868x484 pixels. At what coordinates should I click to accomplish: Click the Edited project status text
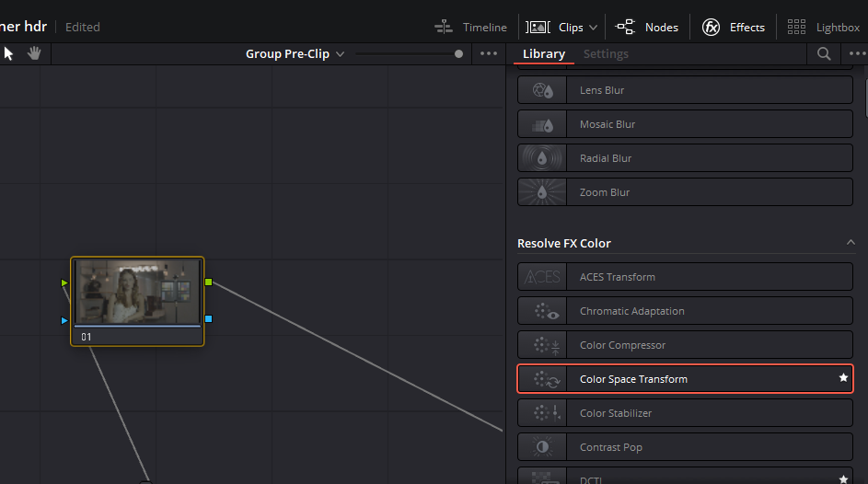tap(83, 27)
